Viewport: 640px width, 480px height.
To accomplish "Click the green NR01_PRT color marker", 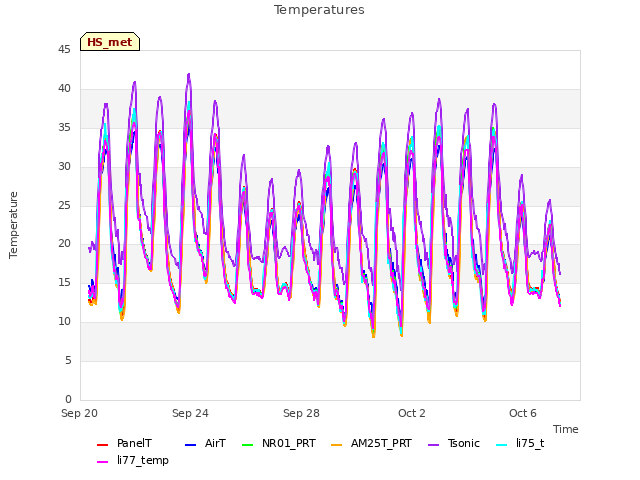I will [247, 444].
